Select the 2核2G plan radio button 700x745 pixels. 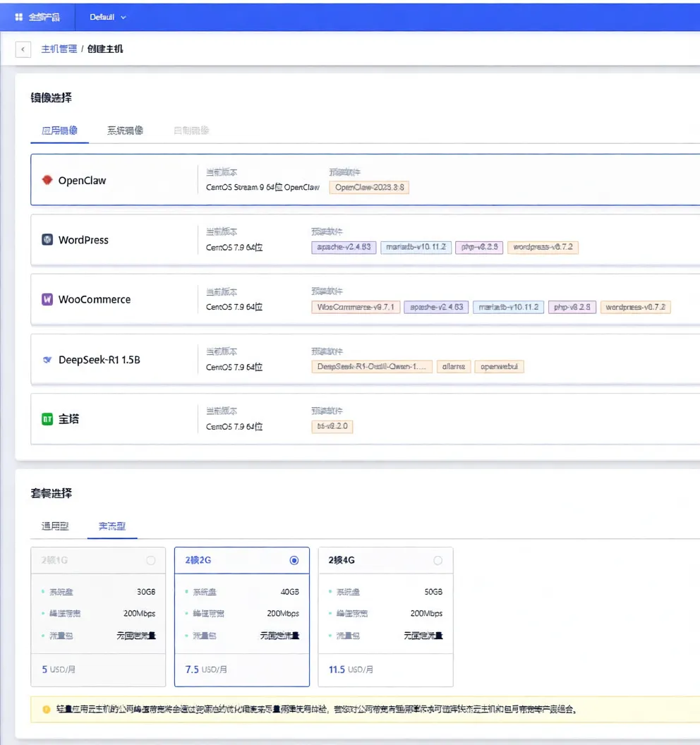coord(296,559)
